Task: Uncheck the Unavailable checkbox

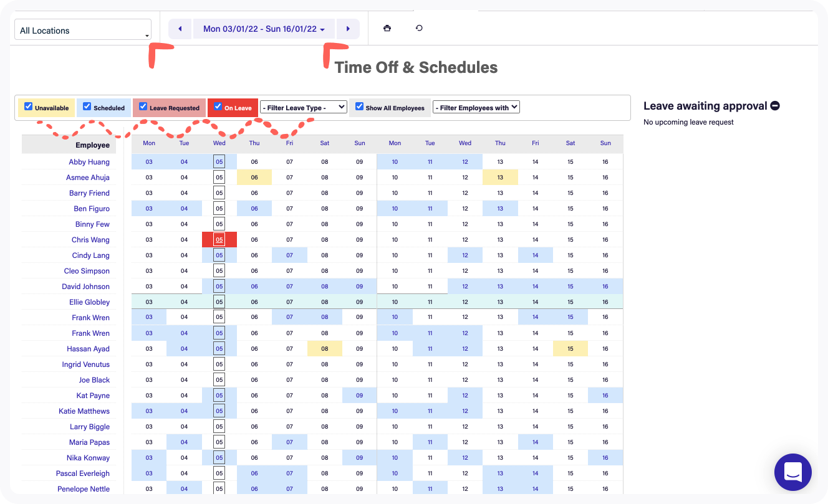Action: (x=28, y=107)
